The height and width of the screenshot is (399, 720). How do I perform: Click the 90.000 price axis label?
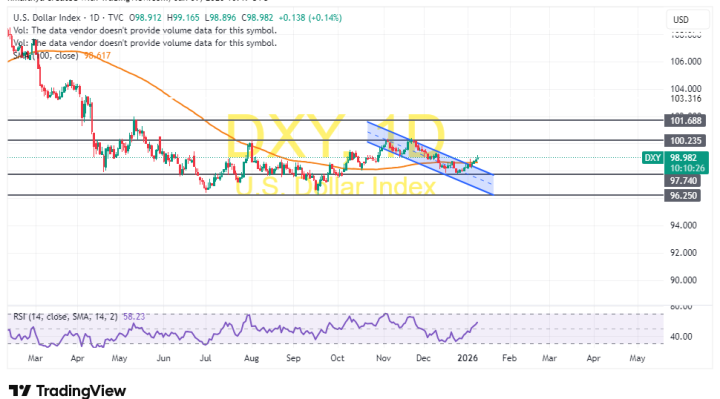[x=683, y=280]
